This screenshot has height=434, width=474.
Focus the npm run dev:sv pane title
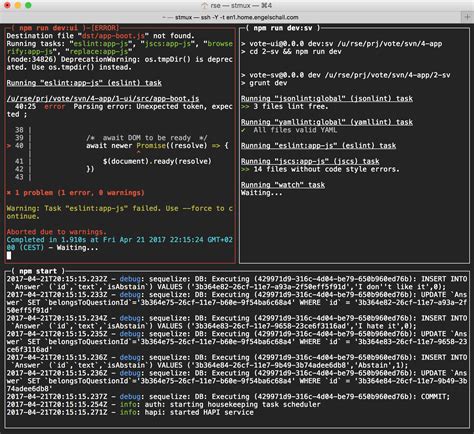point(283,28)
